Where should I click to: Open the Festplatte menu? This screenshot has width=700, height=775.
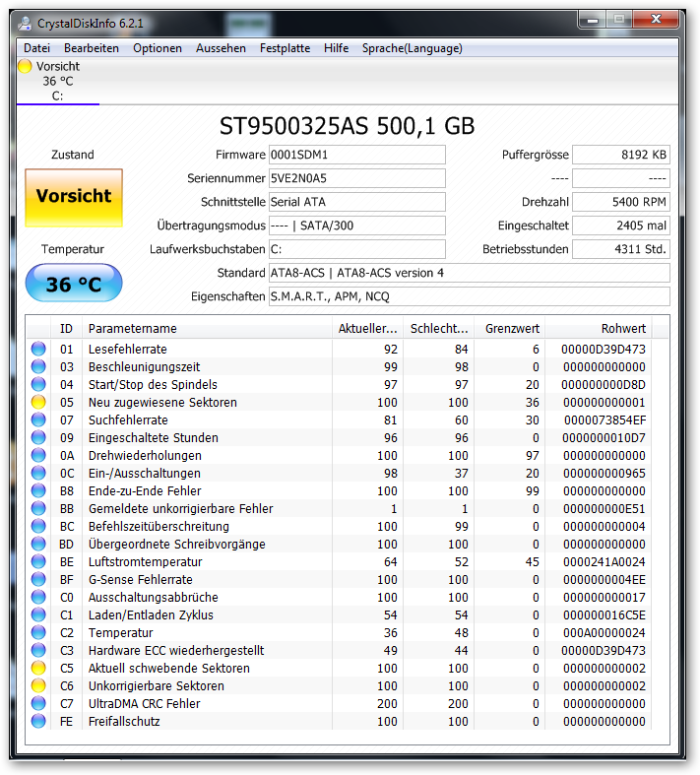click(x=286, y=48)
